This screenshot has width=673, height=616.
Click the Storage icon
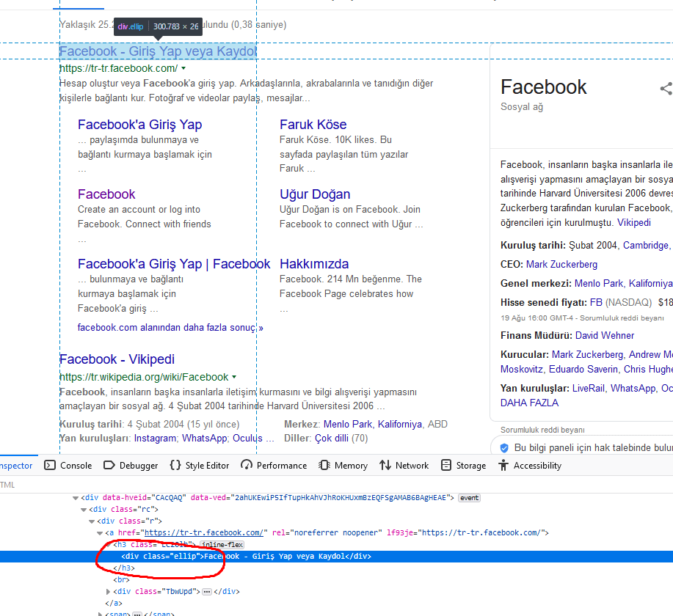(446, 466)
